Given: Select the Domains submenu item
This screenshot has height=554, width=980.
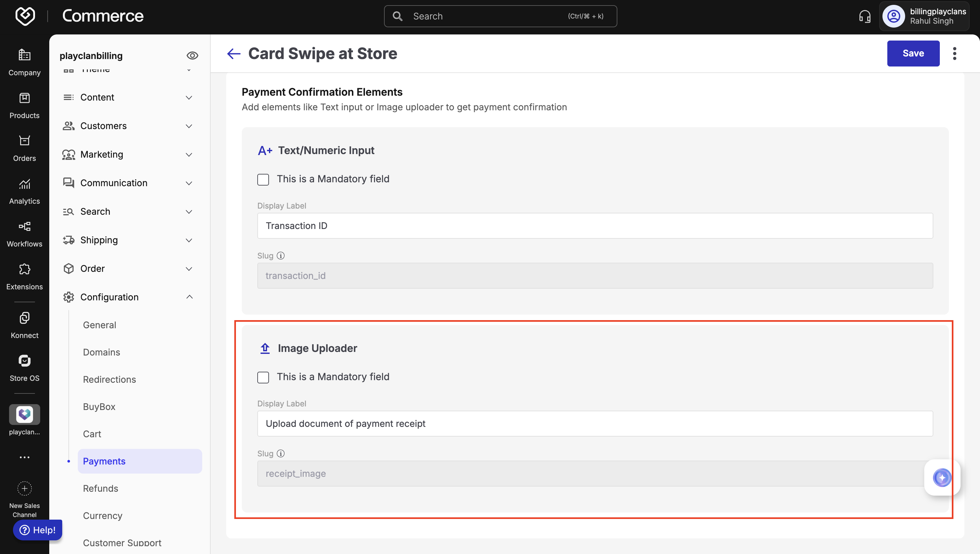Looking at the screenshot, I should [x=101, y=352].
